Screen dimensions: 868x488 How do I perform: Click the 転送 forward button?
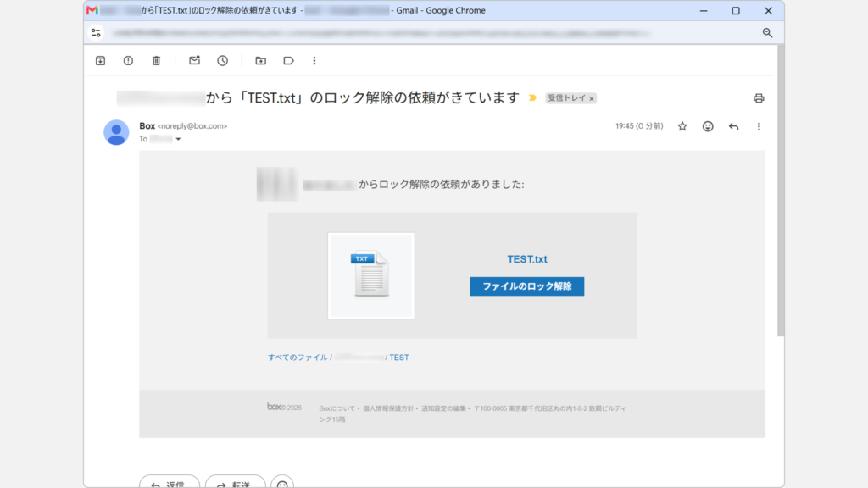236,482
